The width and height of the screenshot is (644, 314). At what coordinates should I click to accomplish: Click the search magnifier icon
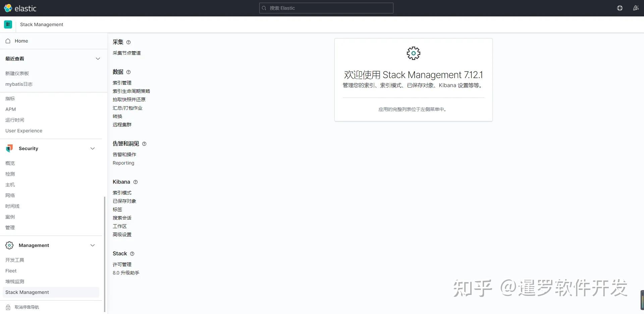click(x=264, y=8)
